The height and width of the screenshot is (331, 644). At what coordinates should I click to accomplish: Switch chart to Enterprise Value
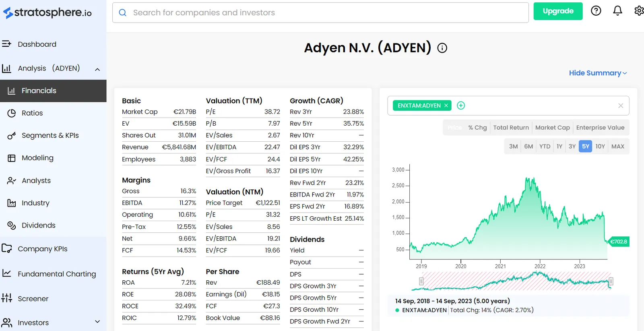600,128
